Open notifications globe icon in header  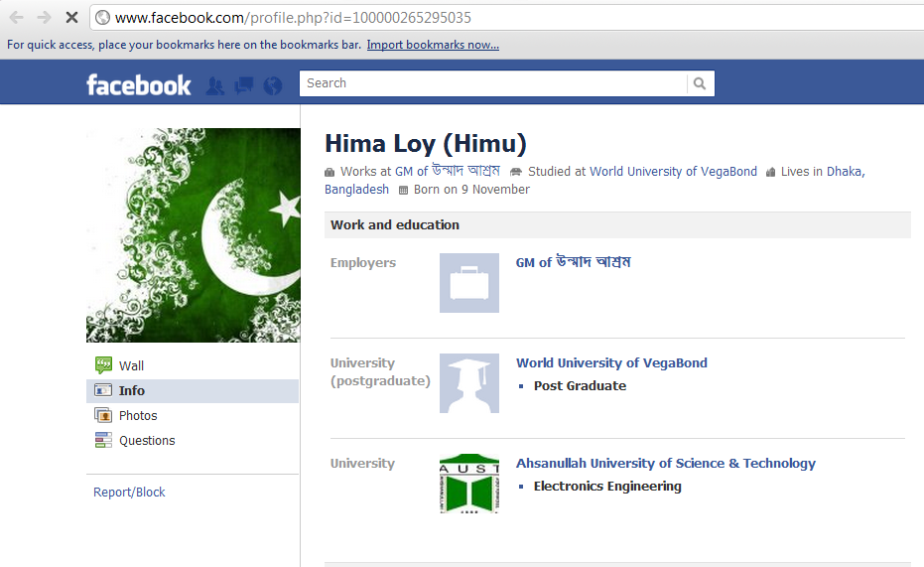click(272, 86)
